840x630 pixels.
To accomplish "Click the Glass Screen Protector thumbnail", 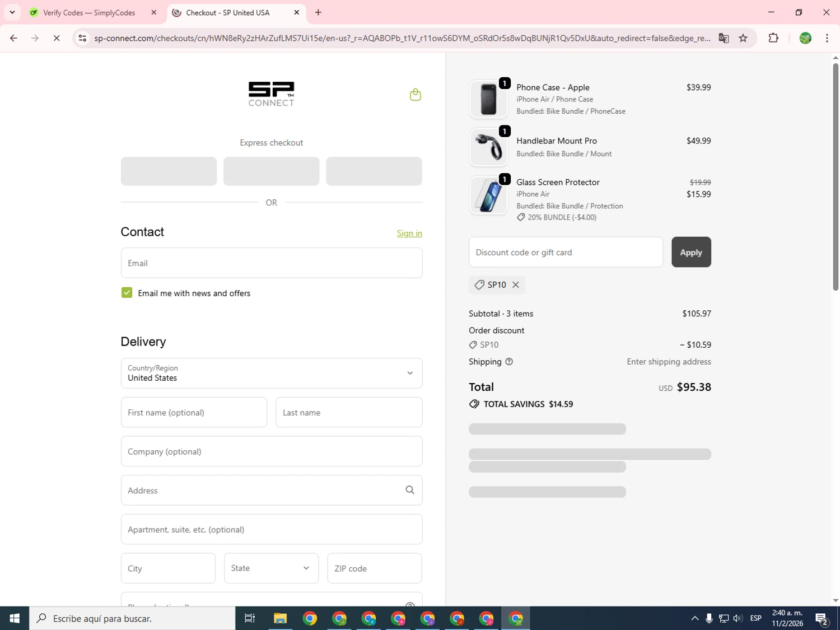I will click(x=488, y=195).
